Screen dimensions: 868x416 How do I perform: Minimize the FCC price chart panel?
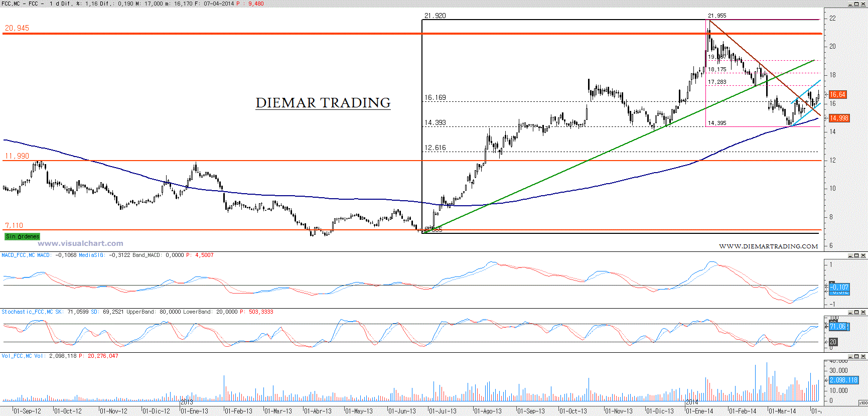pos(850,4)
